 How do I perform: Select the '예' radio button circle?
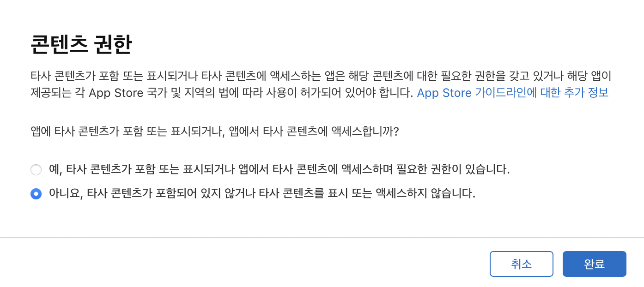pyautogui.click(x=36, y=170)
